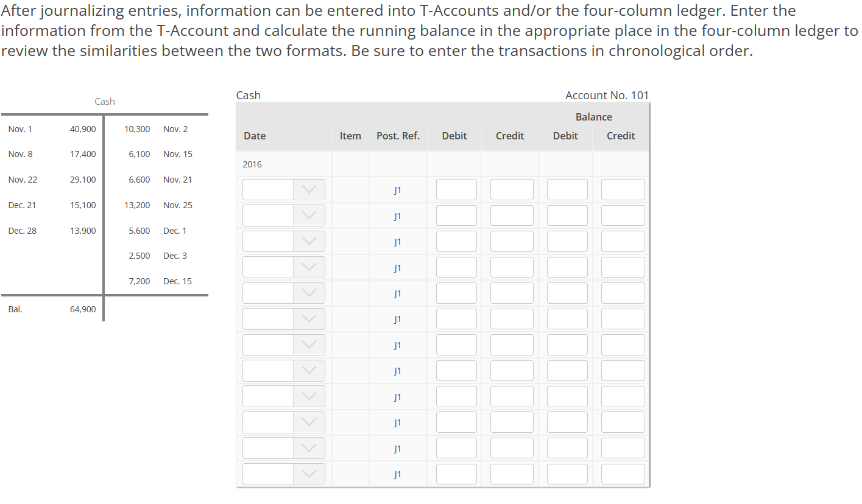Select the Balance Debit field in the eighth row
The width and height of the screenshot is (862, 504).
[567, 371]
